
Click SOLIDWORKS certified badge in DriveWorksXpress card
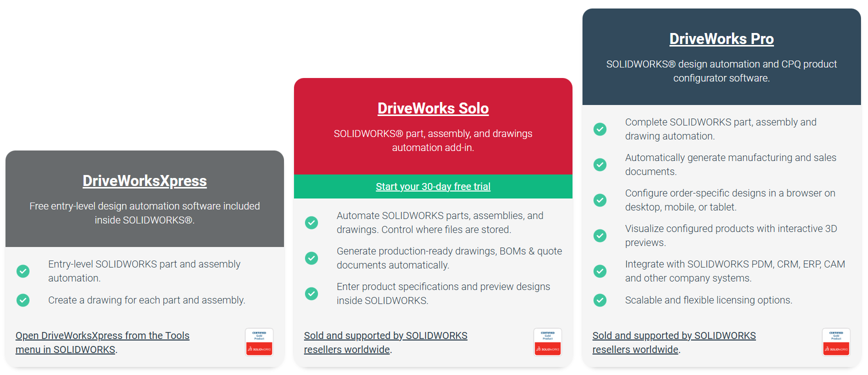point(259,342)
